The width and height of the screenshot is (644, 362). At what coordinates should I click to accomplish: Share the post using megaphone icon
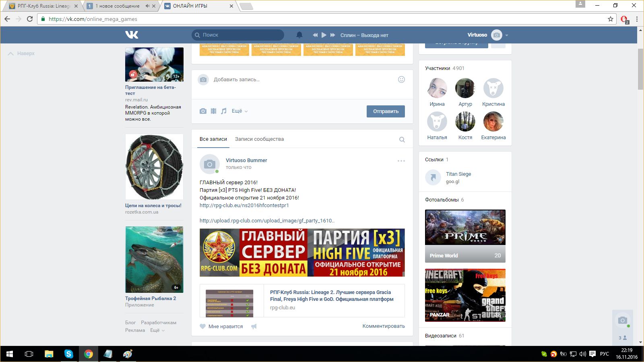coord(254,327)
